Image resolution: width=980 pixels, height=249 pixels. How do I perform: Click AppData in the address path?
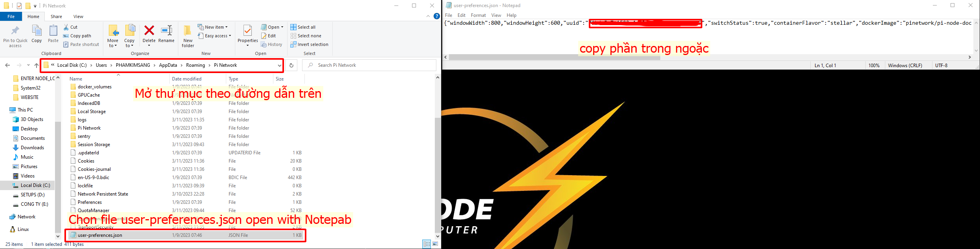[168, 65]
